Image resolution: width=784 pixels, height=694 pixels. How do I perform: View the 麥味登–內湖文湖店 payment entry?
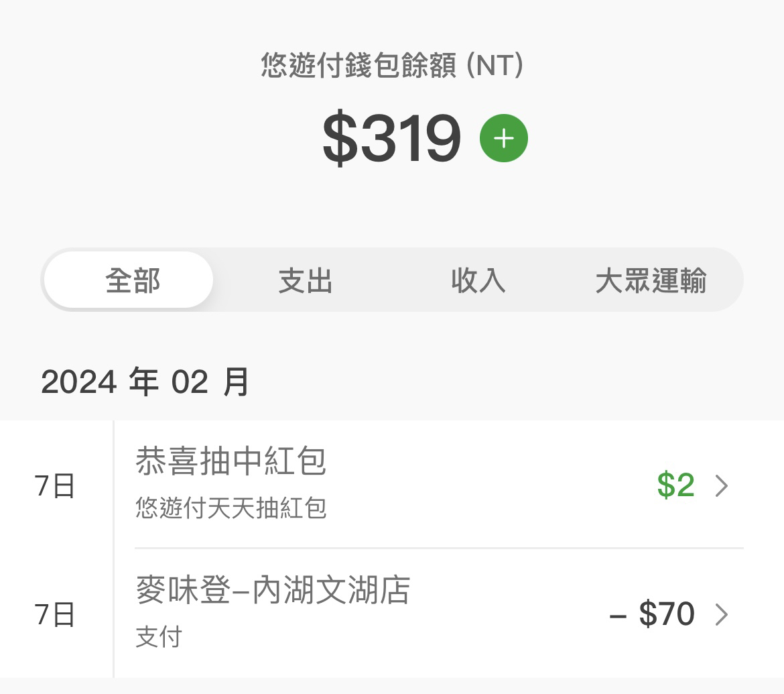(273, 590)
